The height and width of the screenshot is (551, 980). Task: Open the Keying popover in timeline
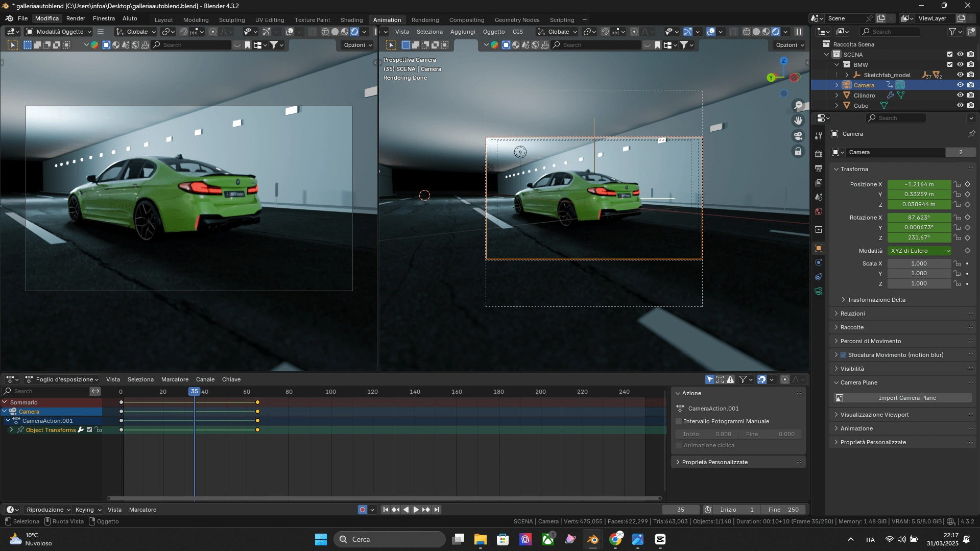pyautogui.click(x=88, y=510)
